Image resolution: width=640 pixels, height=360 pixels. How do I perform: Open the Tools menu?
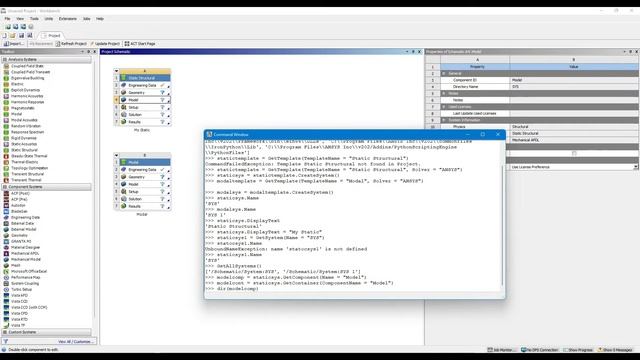[x=34, y=19]
